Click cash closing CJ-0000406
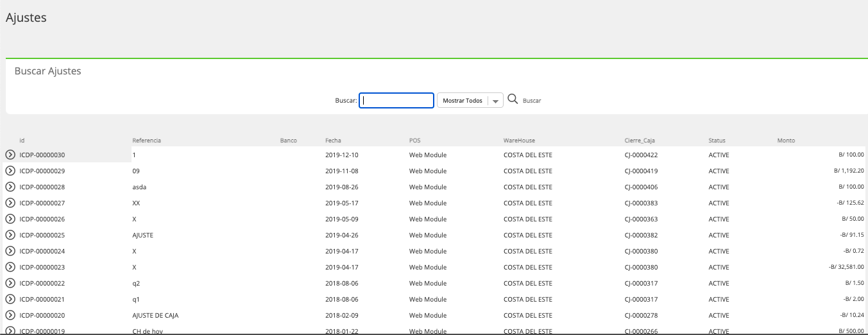868x335 pixels. 641,187
